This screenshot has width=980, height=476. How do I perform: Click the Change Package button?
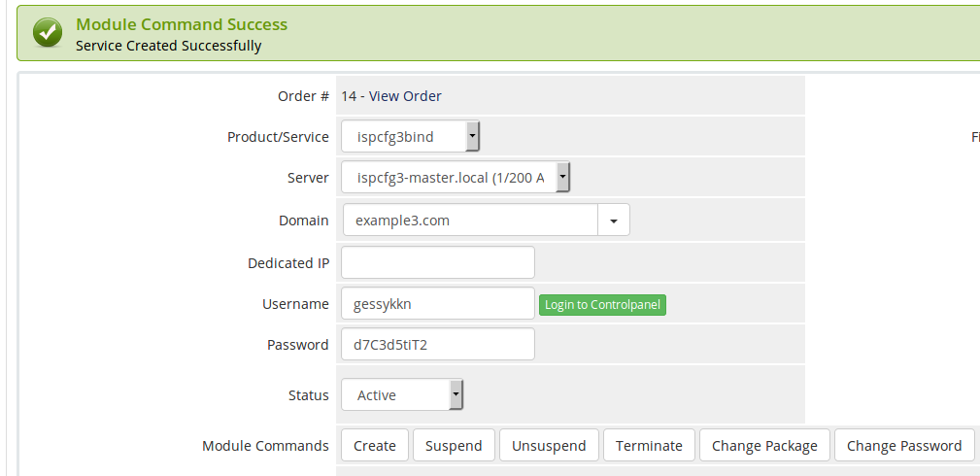764,445
